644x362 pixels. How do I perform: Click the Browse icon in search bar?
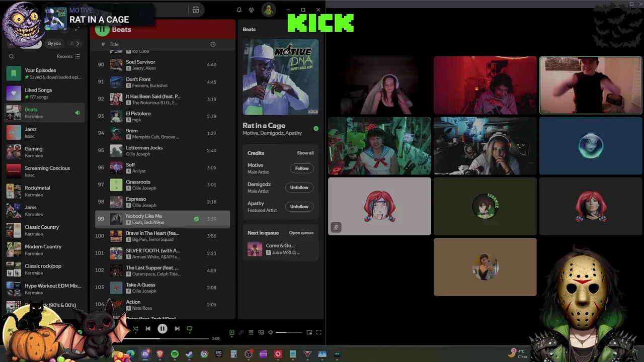[196, 10]
